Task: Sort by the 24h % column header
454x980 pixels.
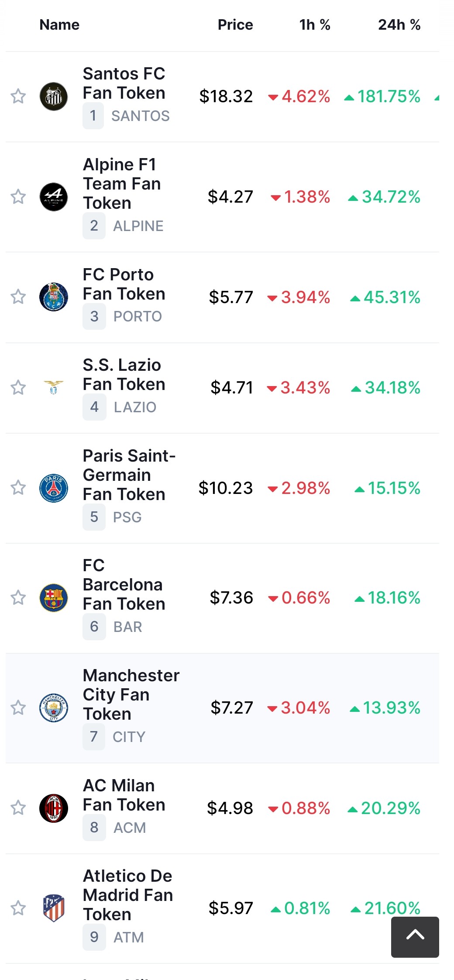Action: click(399, 25)
